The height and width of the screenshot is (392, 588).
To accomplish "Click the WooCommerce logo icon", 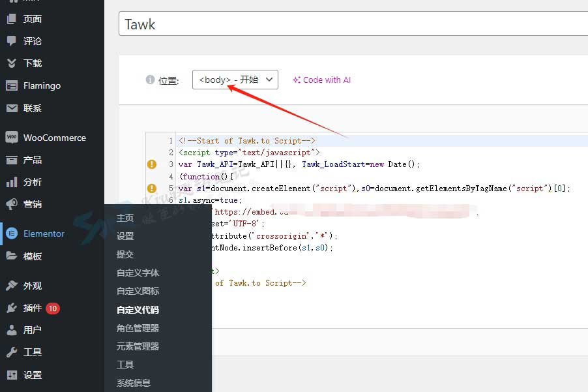I will (x=11, y=138).
